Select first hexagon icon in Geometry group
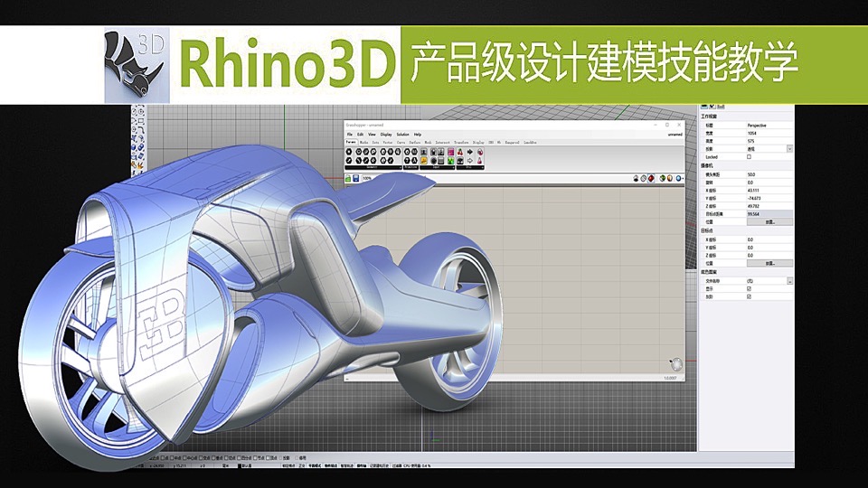Viewport: 868px width, 488px height. pos(349,152)
